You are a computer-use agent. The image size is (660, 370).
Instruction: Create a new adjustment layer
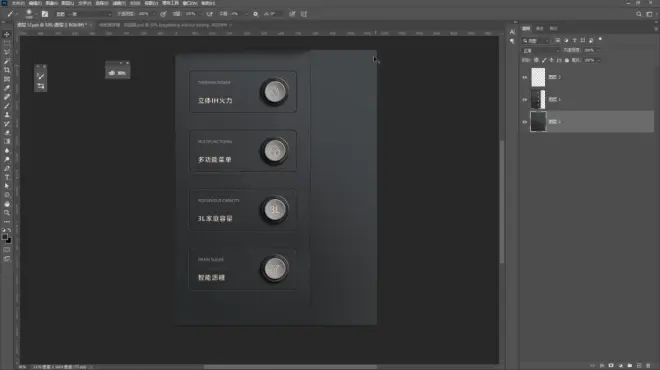620,365
